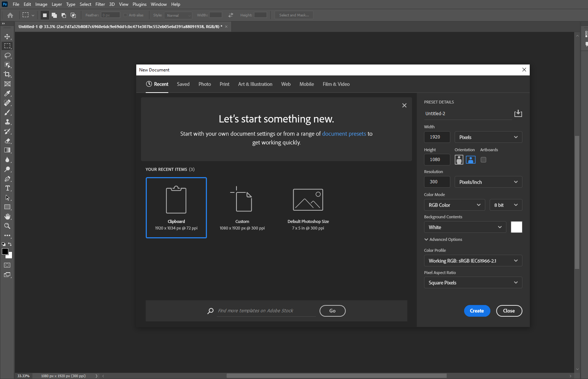Select the Zoom tool
Viewport: 588px width, 379px height.
7,226
